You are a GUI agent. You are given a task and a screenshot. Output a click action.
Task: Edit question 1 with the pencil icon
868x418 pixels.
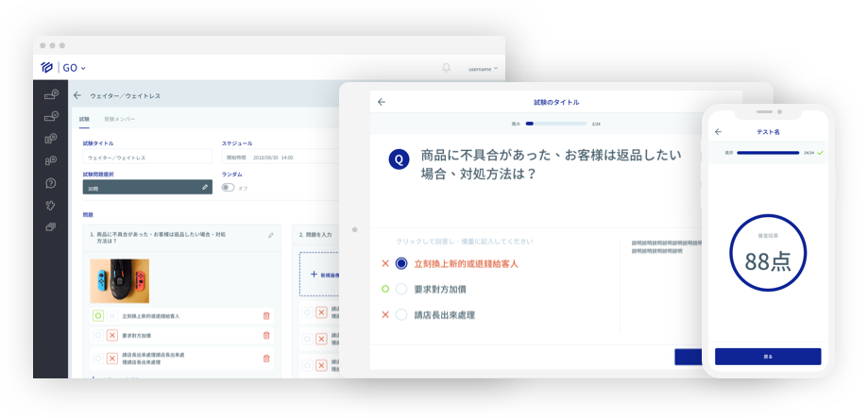pyautogui.click(x=271, y=235)
